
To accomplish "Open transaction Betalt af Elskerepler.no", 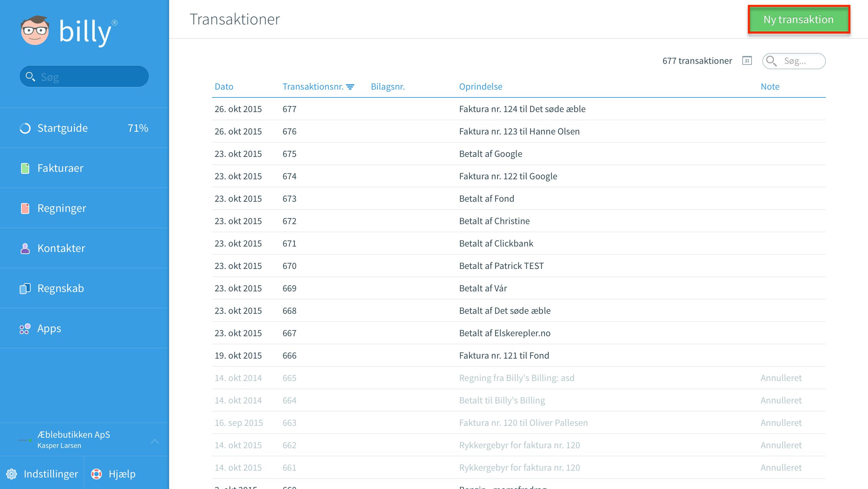I will click(x=519, y=333).
